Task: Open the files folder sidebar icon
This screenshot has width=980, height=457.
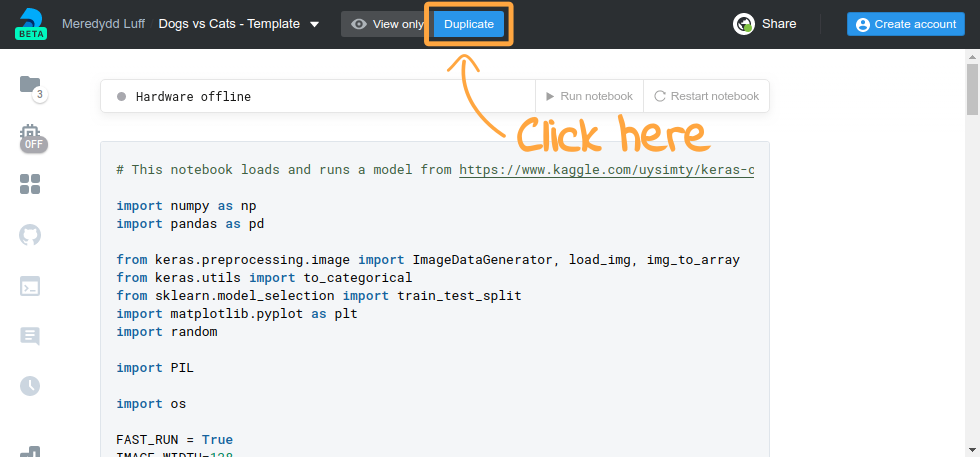Action: 30,84
